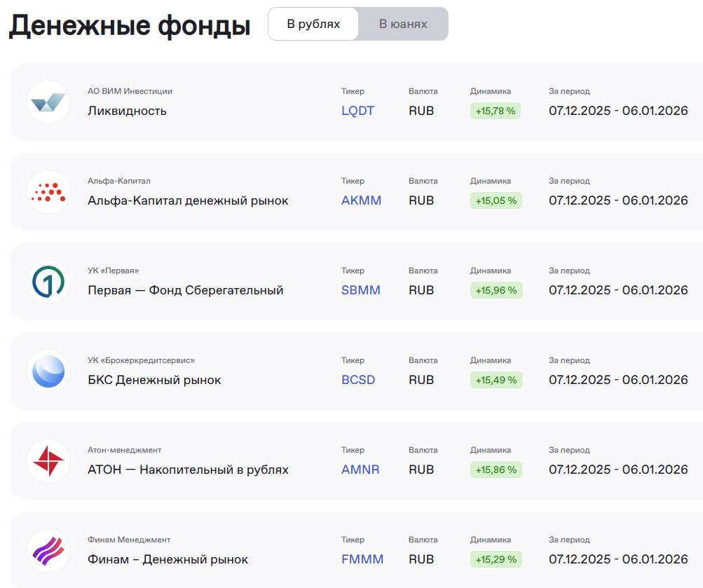Click the period dates in SBMM row
The height and width of the screenshot is (588, 703).
click(618, 290)
